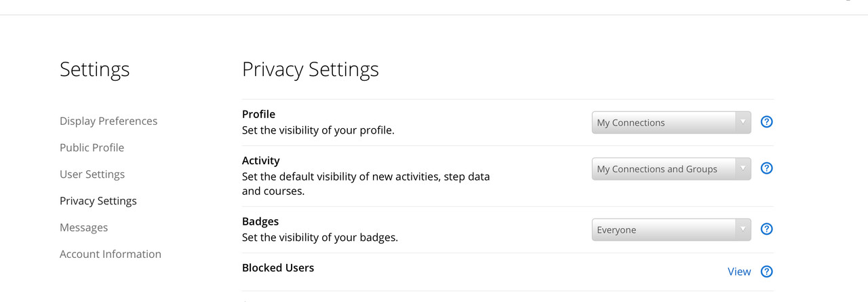868x302 pixels.
Task: Show help for Blocked Users
Action: [766, 271]
